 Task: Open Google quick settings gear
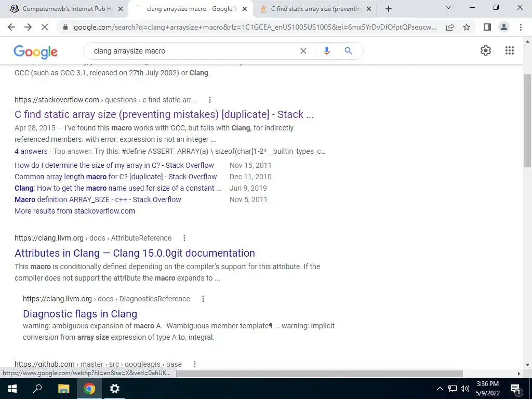pyautogui.click(x=486, y=50)
